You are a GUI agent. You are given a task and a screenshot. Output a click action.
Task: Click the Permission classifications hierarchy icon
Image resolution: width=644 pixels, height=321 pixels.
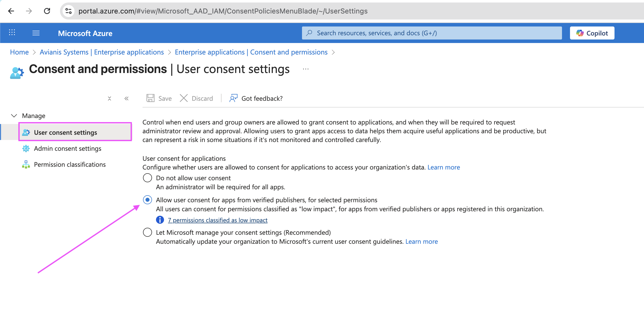[26, 164]
